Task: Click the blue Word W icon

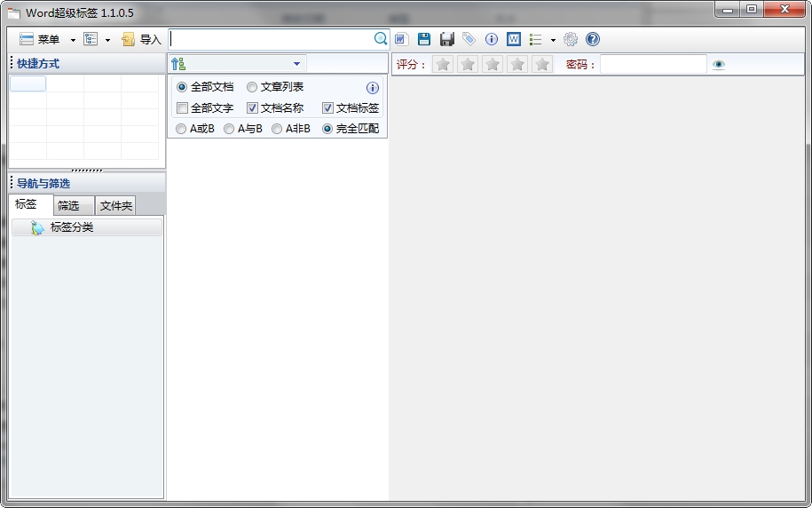Action: click(514, 39)
